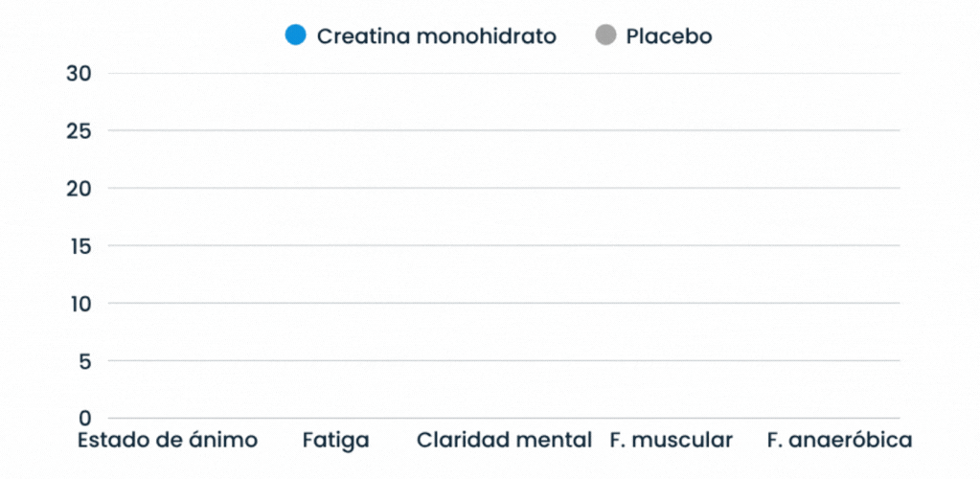
Task: Click the bottom baseline of the chart
Action: click(504, 419)
